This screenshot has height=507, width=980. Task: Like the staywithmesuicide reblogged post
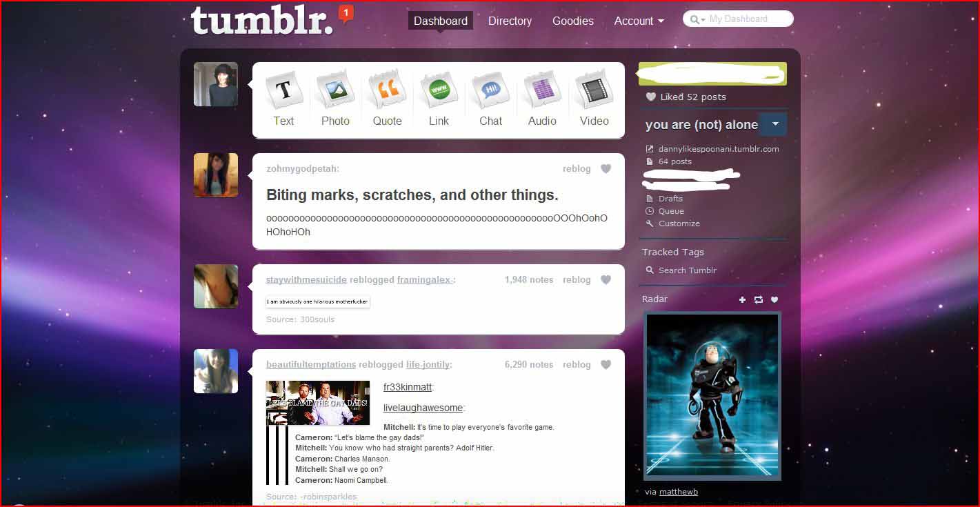[606, 279]
